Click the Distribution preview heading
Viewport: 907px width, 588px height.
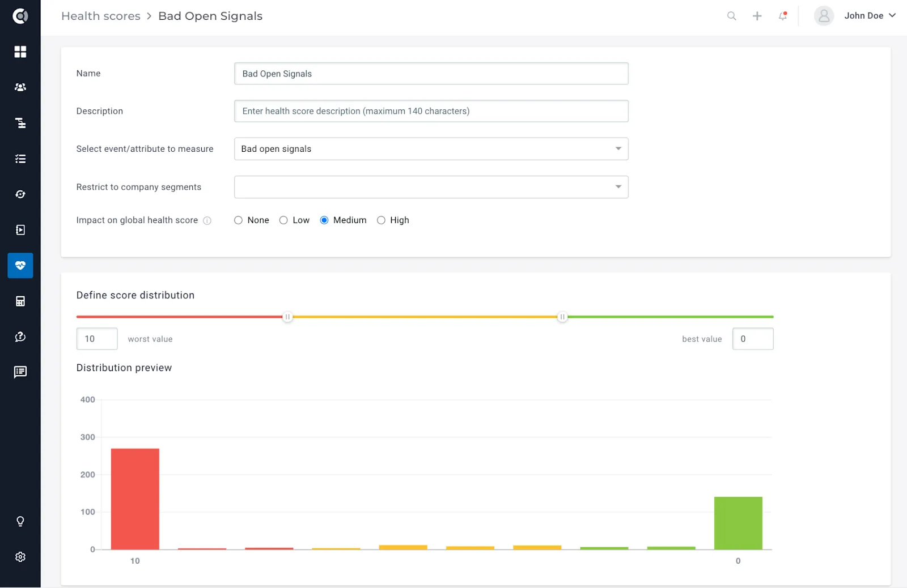pyautogui.click(x=124, y=368)
